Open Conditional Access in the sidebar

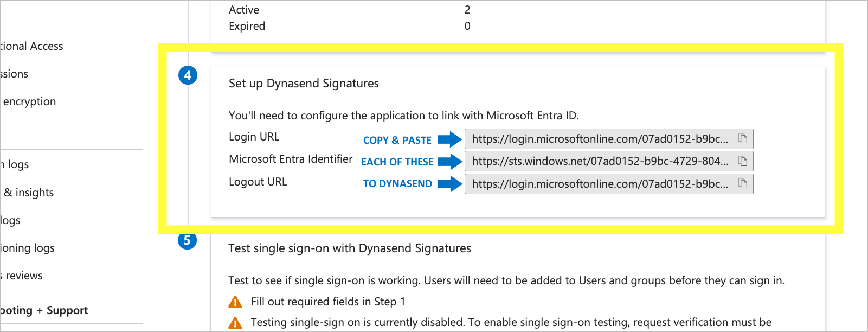point(31,46)
